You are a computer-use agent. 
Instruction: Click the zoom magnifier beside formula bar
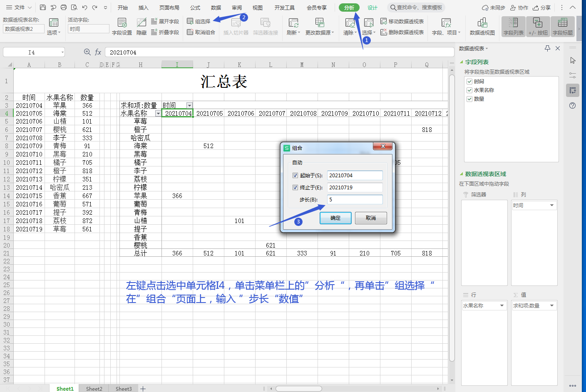87,52
